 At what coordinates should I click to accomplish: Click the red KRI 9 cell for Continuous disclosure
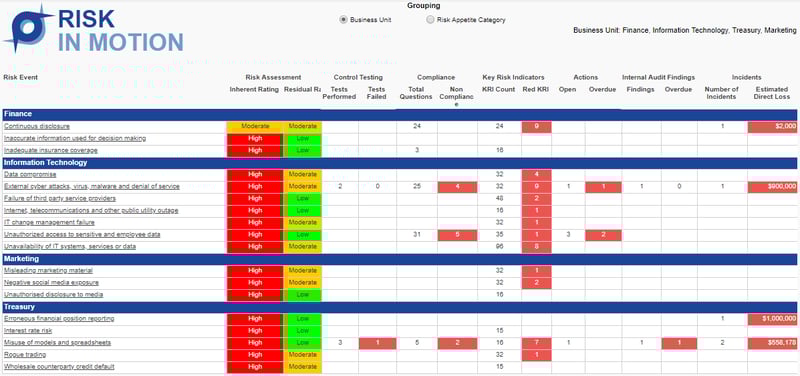pyautogui.click(x=536, y=127)
